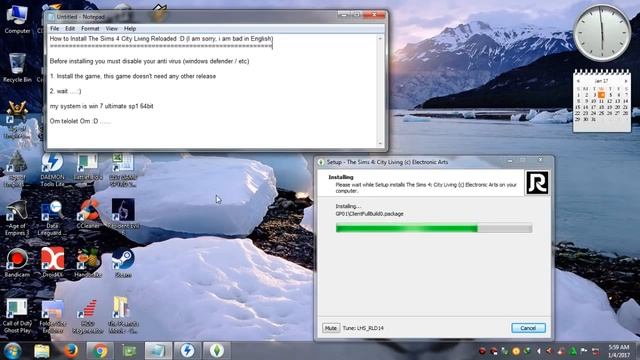640x360 pixels.
Task: Open the Edit menu in Notepad
Action: click(70, 29)
